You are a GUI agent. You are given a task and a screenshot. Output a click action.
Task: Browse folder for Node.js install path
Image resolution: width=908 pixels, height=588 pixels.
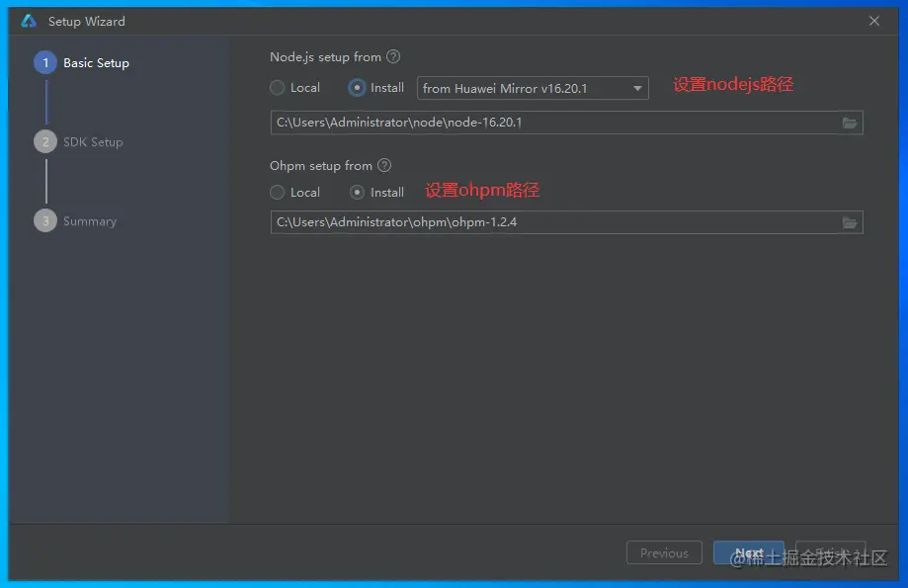[849, 123]
